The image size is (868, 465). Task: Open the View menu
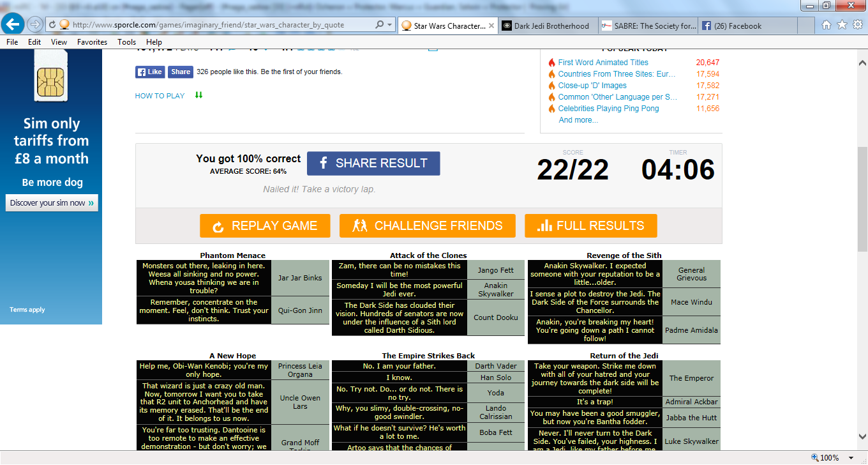[x=59, y=42]
